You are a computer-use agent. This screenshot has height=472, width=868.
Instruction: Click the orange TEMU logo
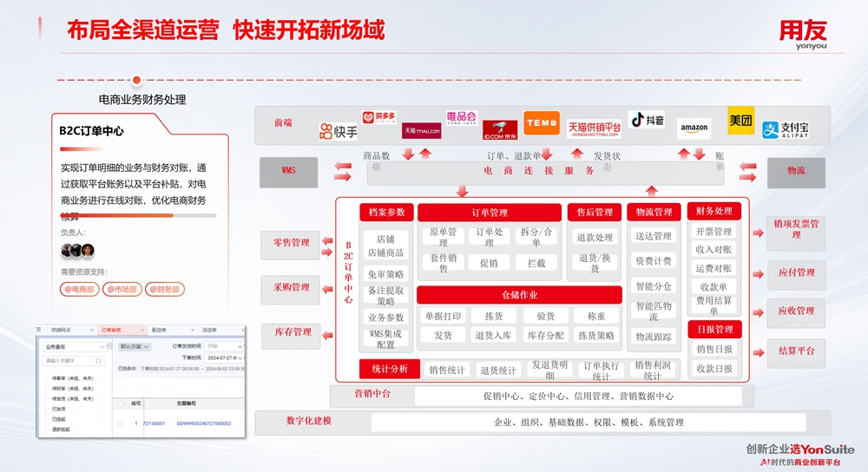pos(542,123)
